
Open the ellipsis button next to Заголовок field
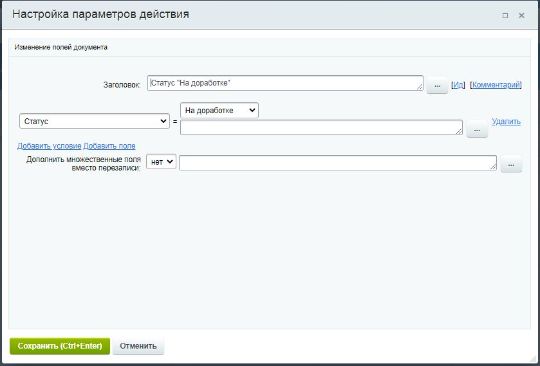coord(437,85)
